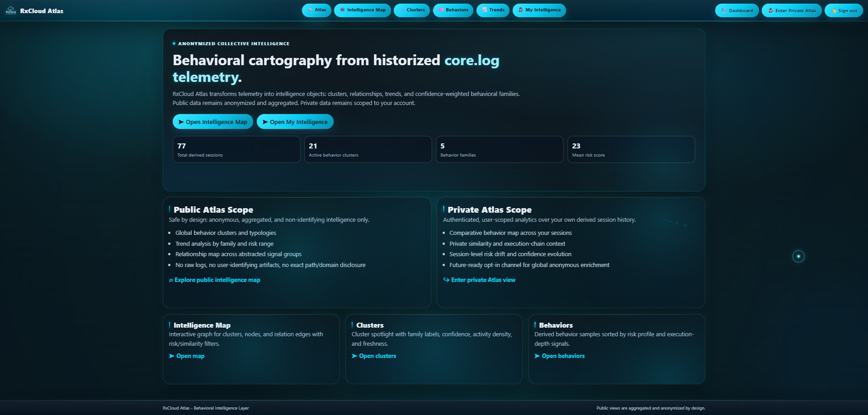Open the Dashboard button in header
The width and height of the screenshot is (868, 415).
click(737, 10)
